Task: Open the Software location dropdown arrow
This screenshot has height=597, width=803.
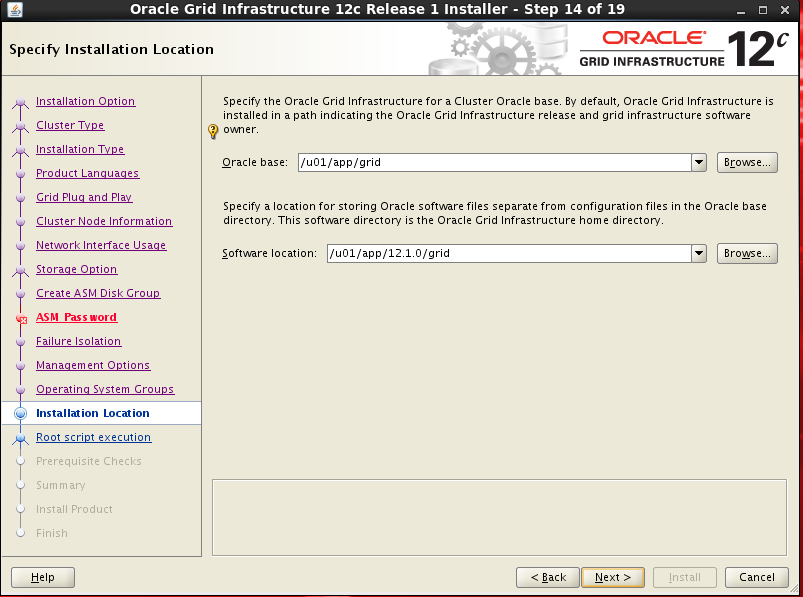Action: coord(699,253)
